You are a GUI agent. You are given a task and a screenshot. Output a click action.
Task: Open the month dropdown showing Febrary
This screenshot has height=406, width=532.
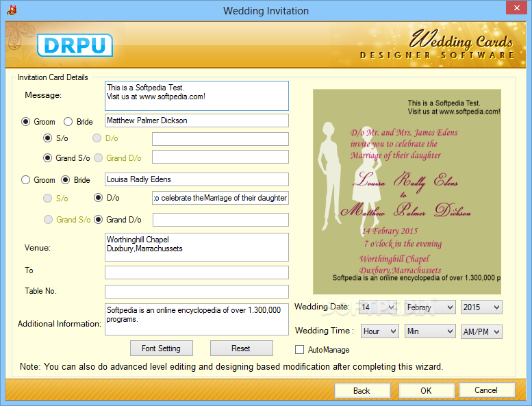point(430,307)
